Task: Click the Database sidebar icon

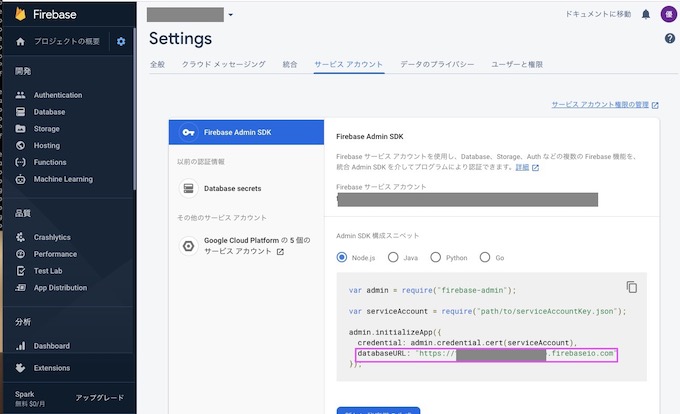Action: click(x=20, y=112)
